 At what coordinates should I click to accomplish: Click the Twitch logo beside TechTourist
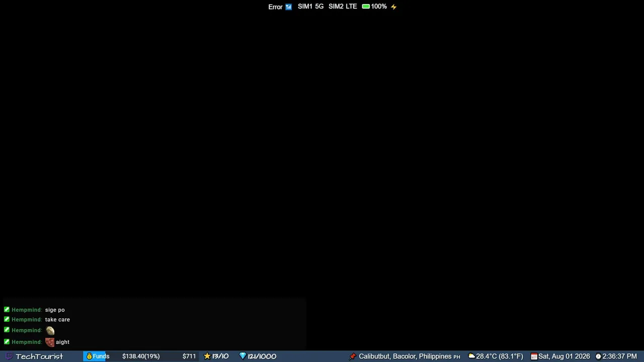click(x=9, y=356)
